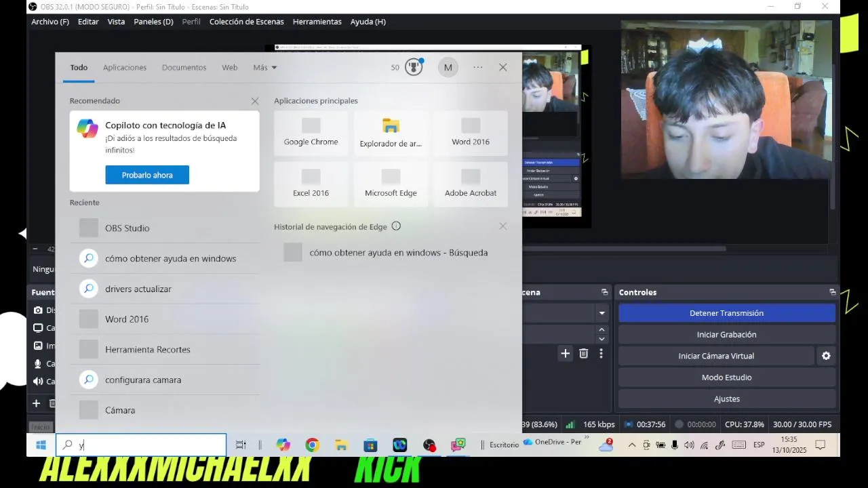Decrease transition duration with down arrow
Viewport: 868px width, 488px height.
tap(601, 339)
